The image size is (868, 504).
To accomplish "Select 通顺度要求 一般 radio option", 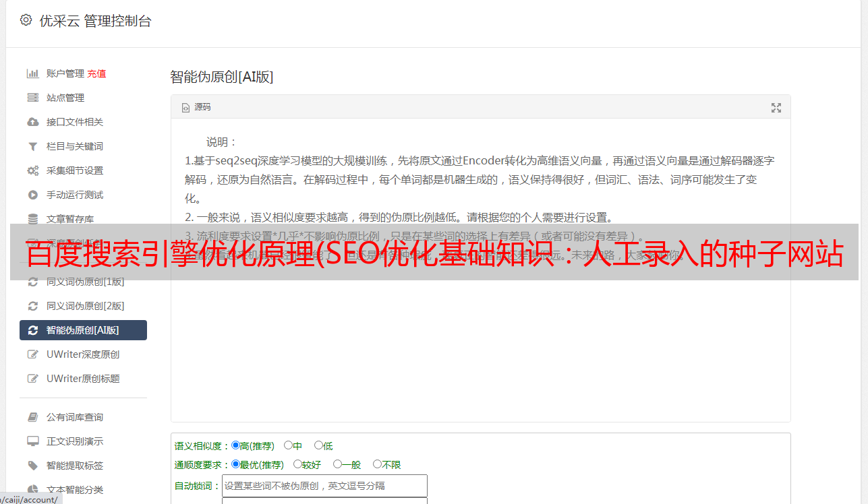I will click(x=337, y=464).
